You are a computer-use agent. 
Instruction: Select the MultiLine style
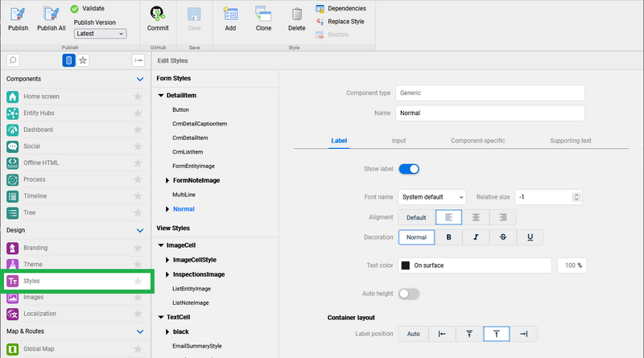tap(184, 195)
